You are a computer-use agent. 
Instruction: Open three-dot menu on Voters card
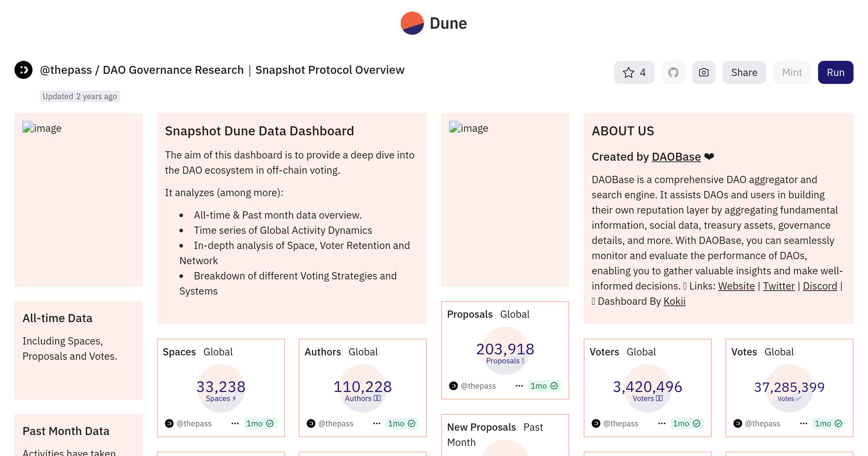pyautogui.click(x=662, y=423)
